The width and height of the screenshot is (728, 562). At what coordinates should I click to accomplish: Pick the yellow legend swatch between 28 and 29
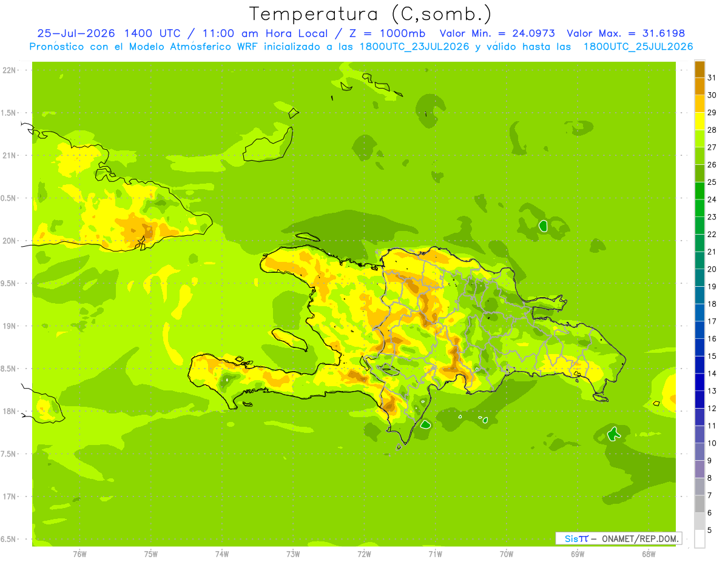[x=699, y=121]
